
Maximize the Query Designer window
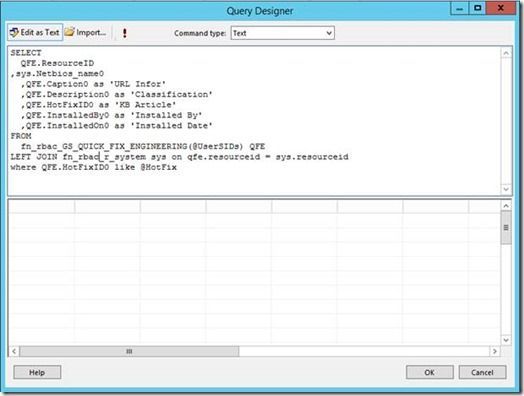pos(478,8)
